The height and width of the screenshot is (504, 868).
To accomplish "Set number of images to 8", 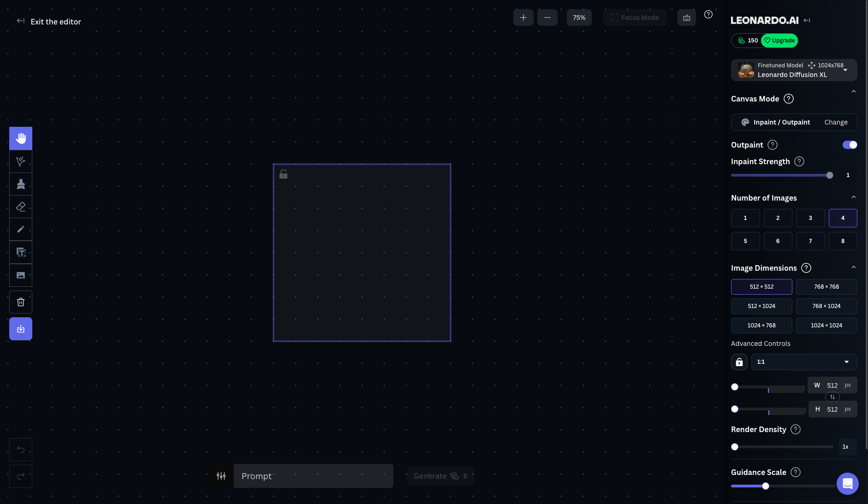I will 843,241.
